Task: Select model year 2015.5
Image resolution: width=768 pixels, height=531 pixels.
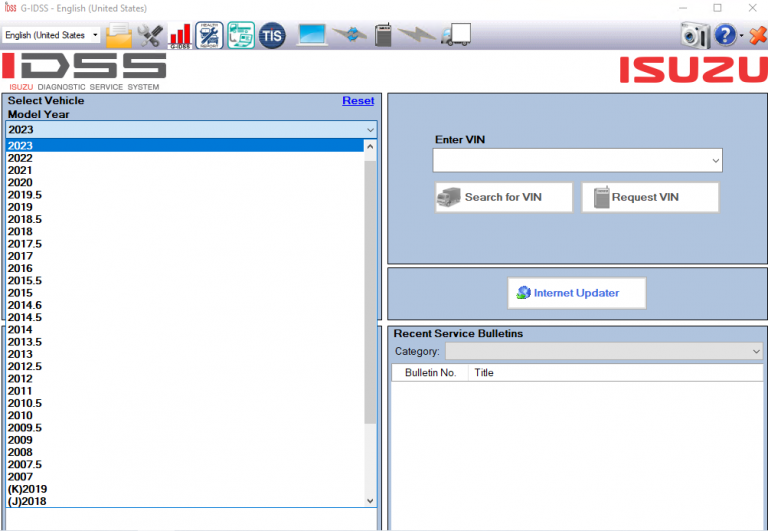Action: click(185, 280)
